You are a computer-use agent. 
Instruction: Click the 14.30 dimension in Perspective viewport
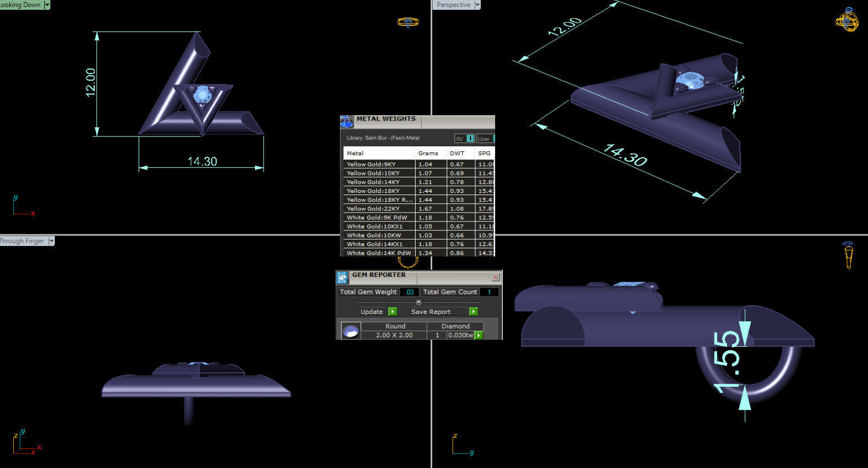(625, 155)
